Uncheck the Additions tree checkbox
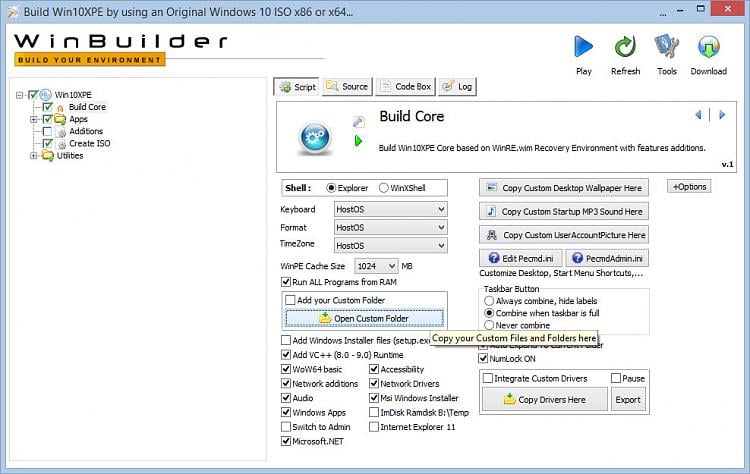This screenshot has height=474, width=750. tap(47, 131)
